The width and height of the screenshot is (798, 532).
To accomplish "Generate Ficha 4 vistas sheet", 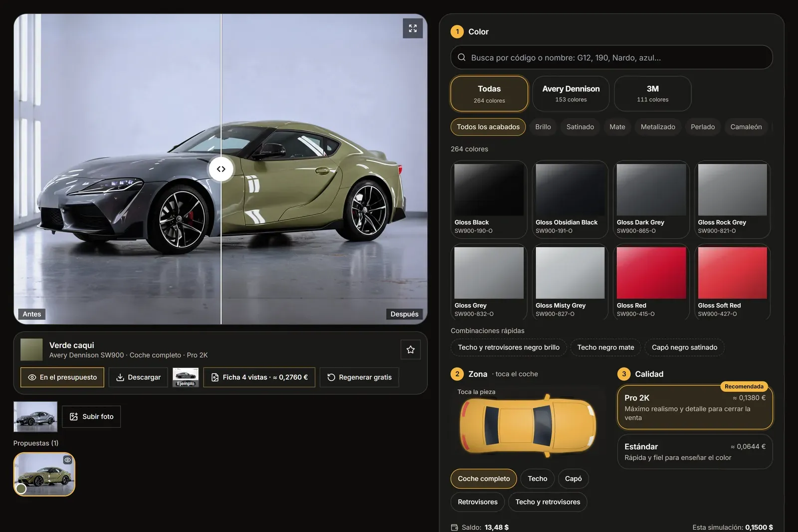I will [259, 377].
